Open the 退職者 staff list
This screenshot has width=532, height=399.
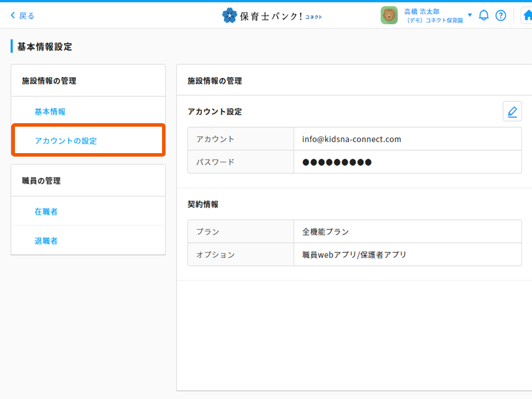(46, 241)
